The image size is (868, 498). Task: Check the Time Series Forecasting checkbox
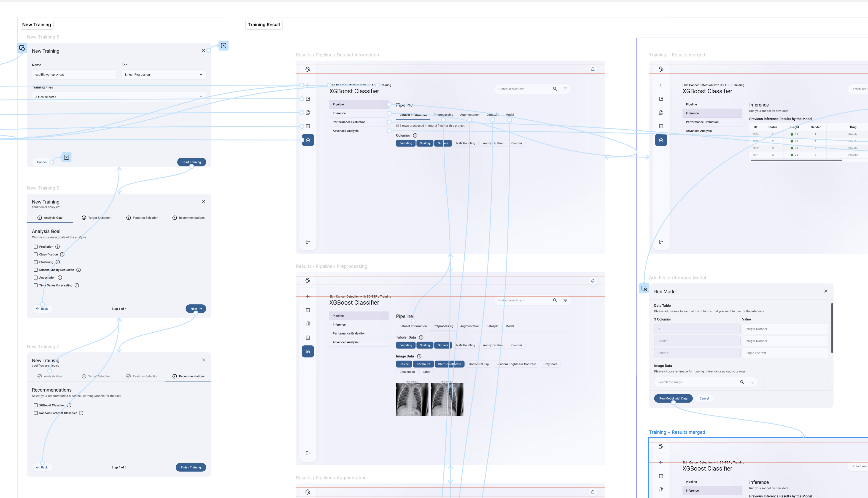35,285
